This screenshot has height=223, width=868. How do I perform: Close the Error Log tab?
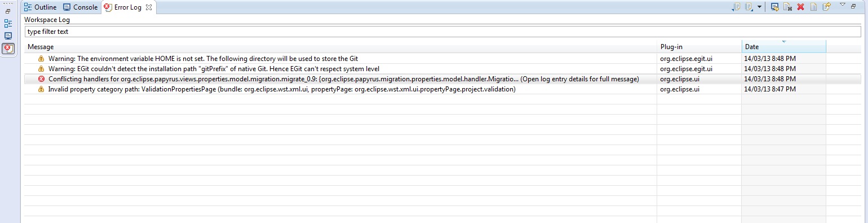pos(148,7)
